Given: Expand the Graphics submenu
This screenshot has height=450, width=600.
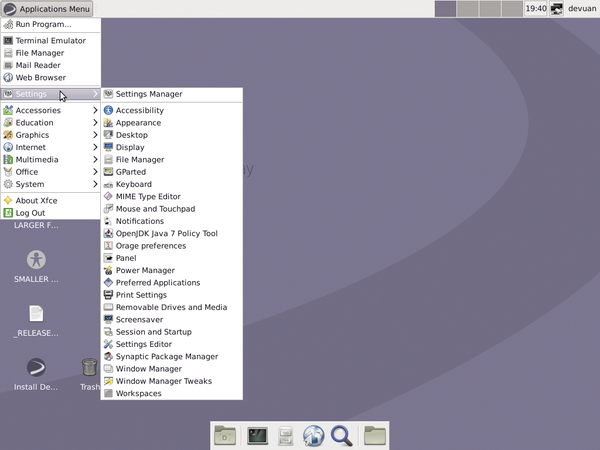Looking at the screenshot, I should click(x=51, y=135).
